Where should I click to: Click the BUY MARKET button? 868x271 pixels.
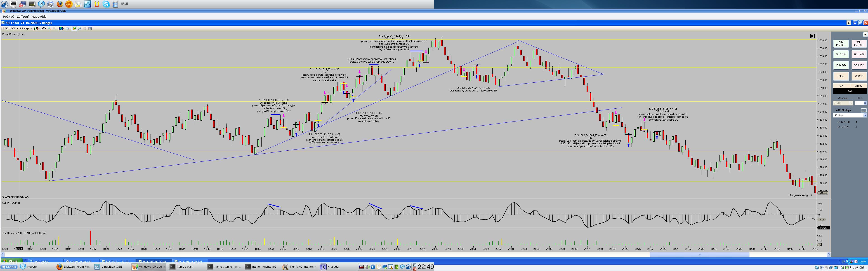point(841,44)
